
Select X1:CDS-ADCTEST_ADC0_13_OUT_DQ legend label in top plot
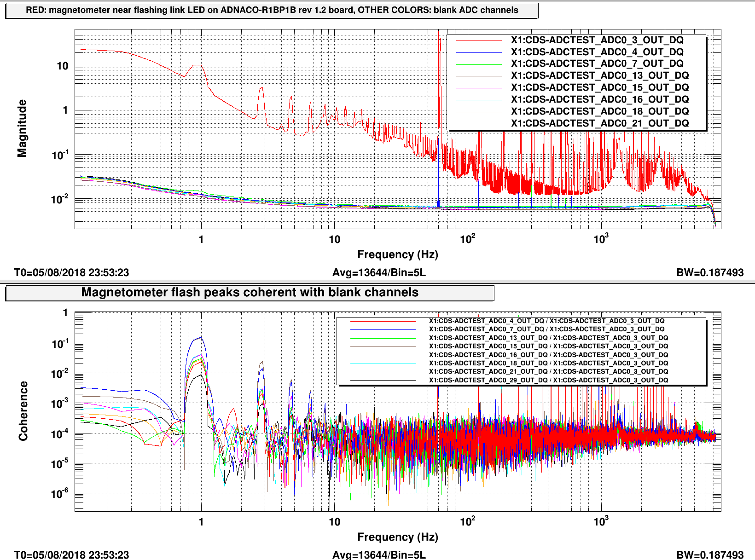pyautogui.click(x=599, y=75)
